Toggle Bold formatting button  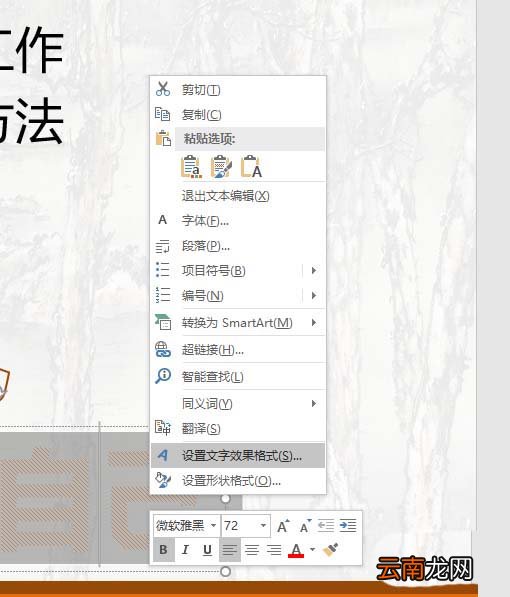pos(164,549)
